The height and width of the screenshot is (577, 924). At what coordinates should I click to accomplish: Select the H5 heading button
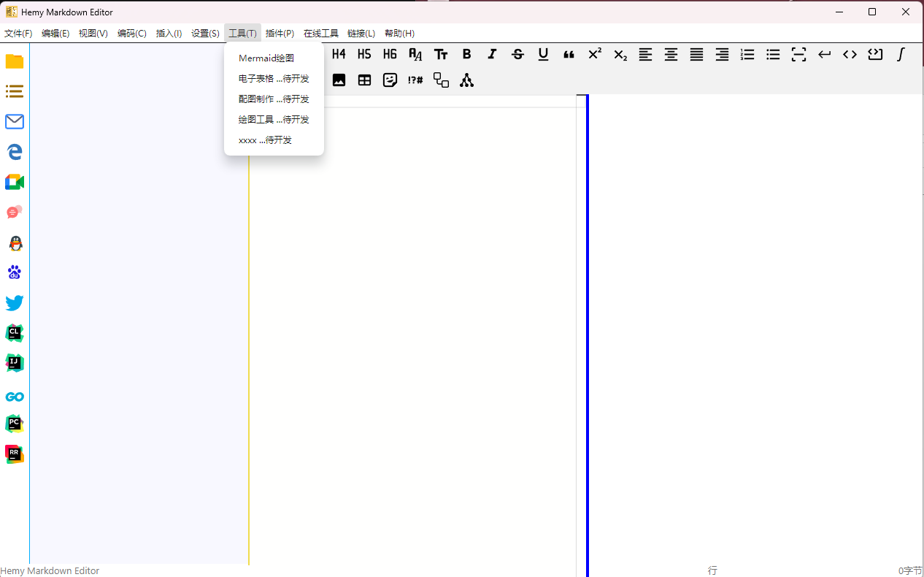[364, 54]
